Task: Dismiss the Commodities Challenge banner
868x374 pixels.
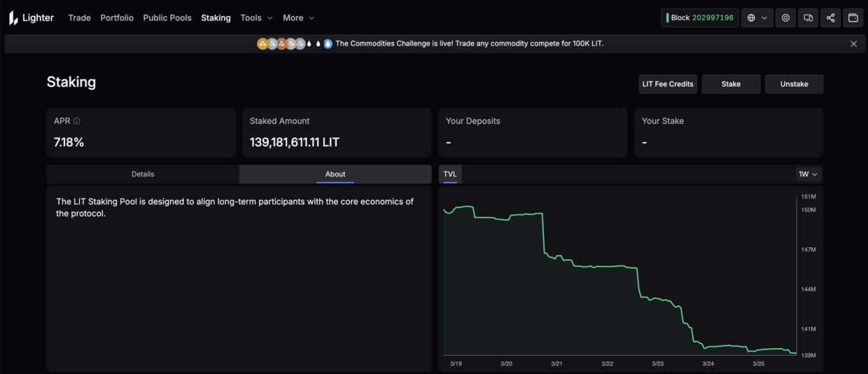Action: click(x=853, y=43)
